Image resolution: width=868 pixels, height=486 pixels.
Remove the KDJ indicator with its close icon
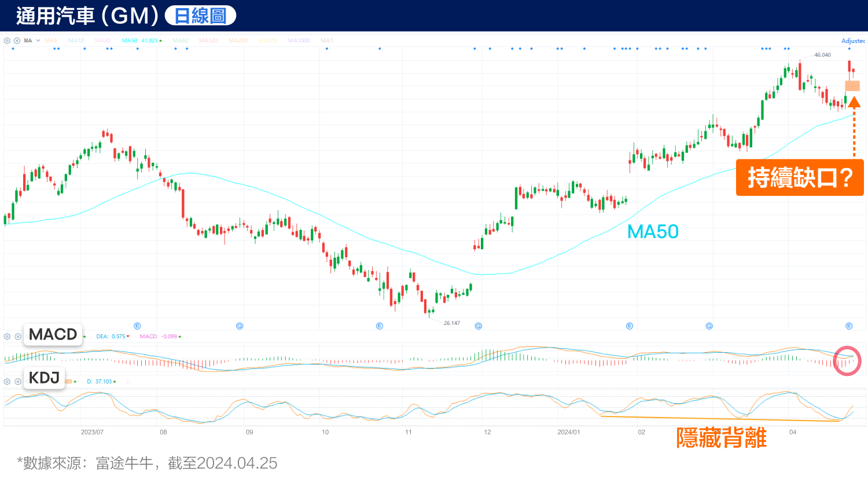pyautogui.click(x=17, y=381)
